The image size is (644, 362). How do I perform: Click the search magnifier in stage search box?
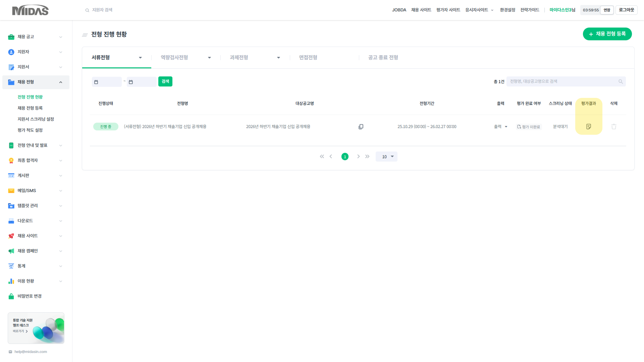(x=621, y=81)
